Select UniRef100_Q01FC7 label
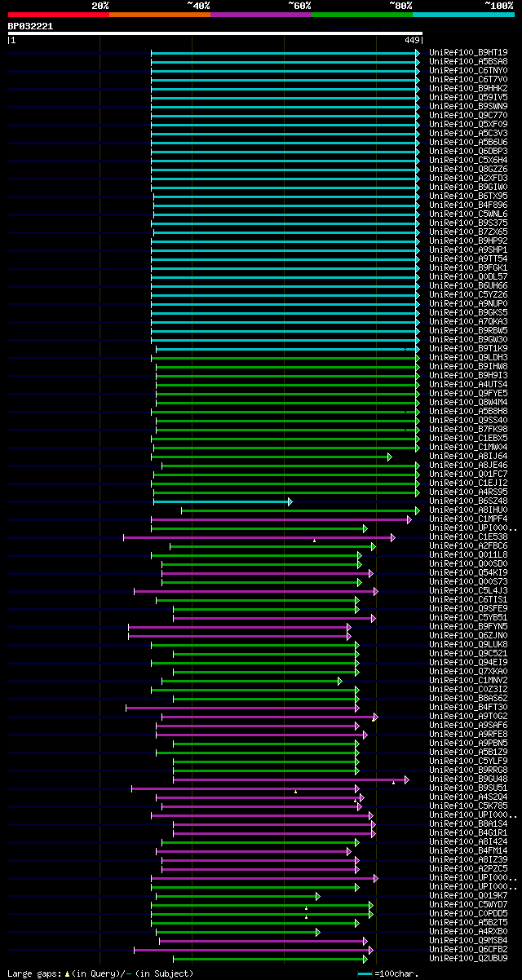The width and height of the screenshot is (522, 980). (x=468, y=474)
